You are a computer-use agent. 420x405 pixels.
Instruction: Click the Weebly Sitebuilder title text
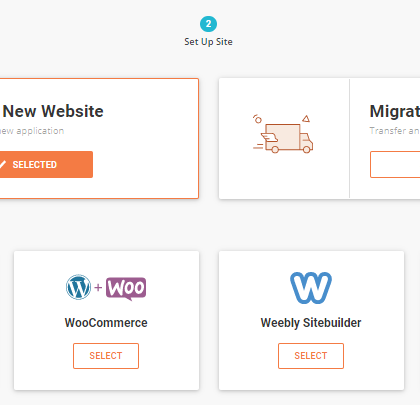(311, 323)
